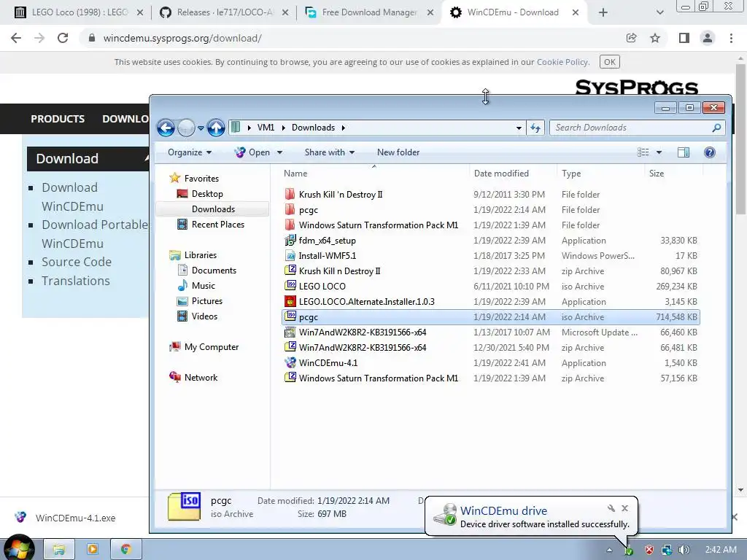Screen dimensions: 747x560
Task: Open a new Chrome tab
Action: tap(603, 13)
